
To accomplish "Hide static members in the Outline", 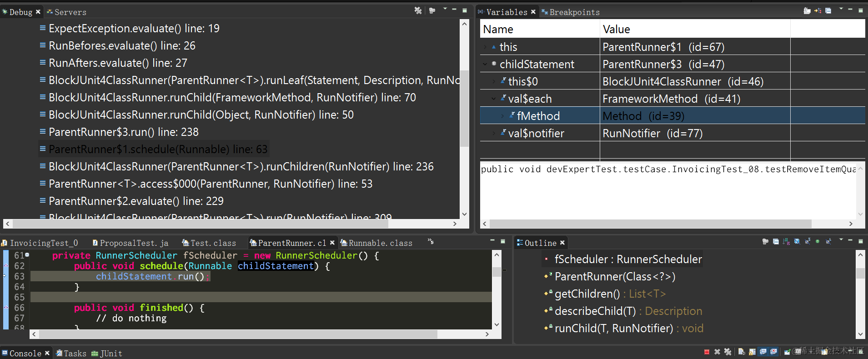I will click(x=807, y=241).
